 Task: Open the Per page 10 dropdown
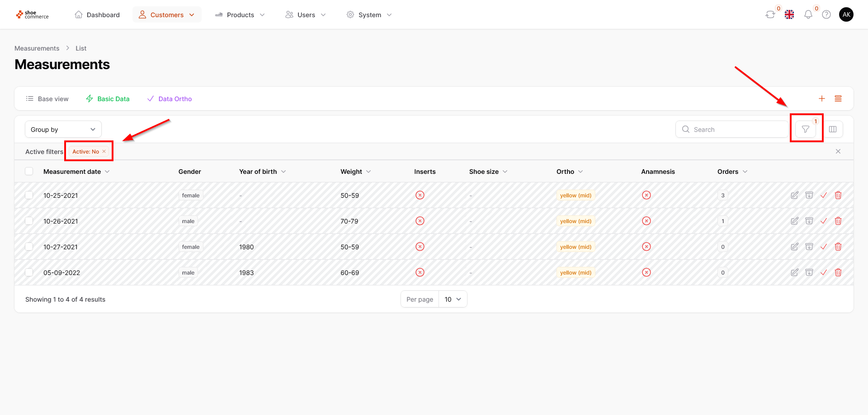pos(453,299)
